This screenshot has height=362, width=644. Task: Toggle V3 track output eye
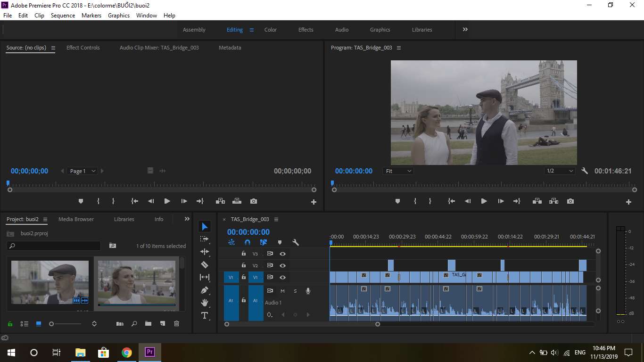[x=282, y=254]
